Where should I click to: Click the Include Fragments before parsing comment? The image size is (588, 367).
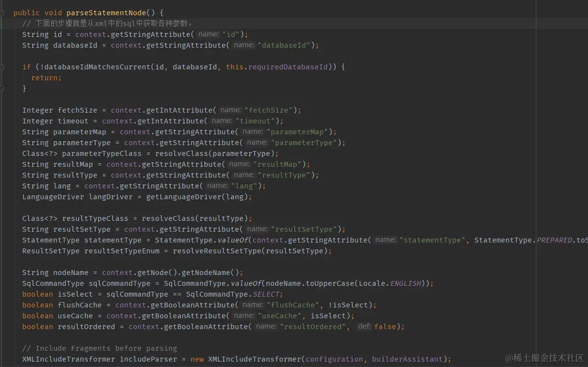coord(99,348)
